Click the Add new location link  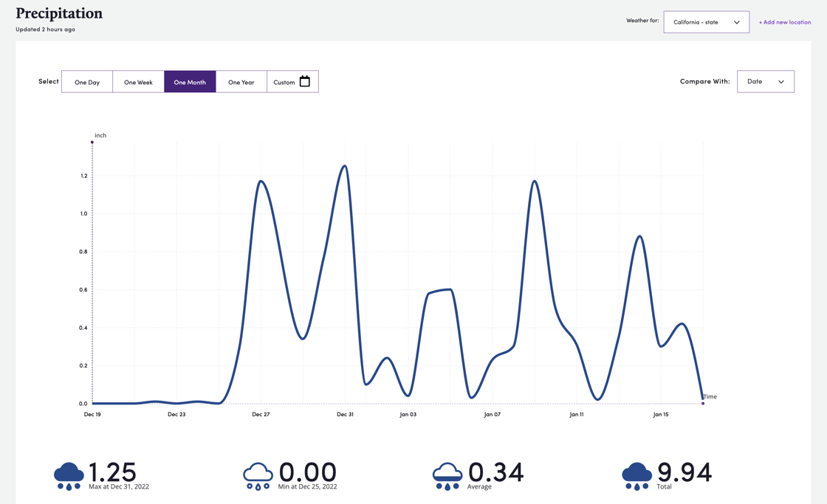pyautogui.click(x=784, y=22)
